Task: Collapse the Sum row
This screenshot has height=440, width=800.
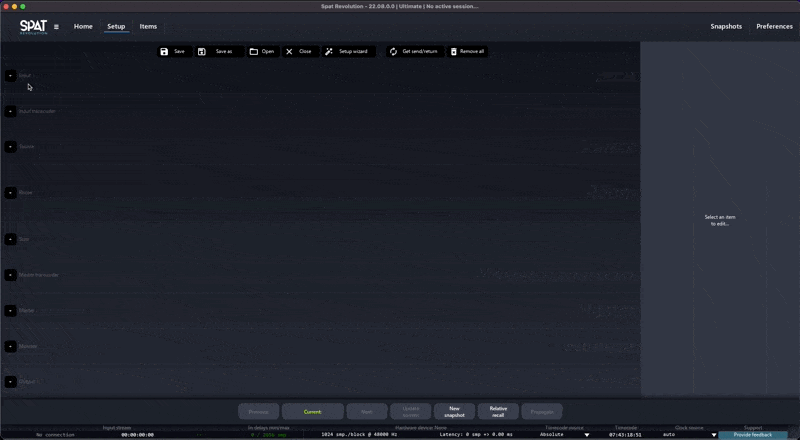Action: pos(10,239)
